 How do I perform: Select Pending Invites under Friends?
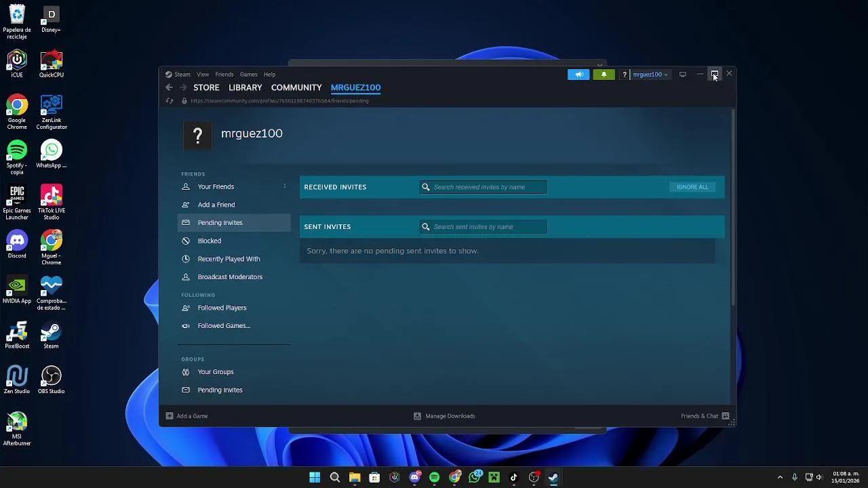pos(234,222)
